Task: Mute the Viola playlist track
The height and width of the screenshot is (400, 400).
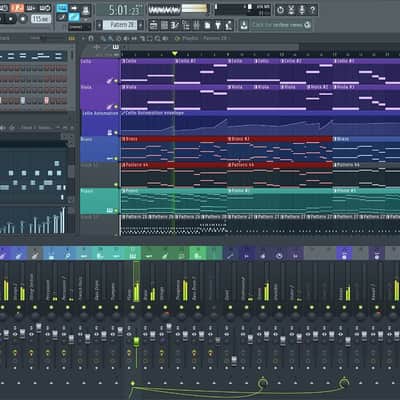Action: [x=116, y=107]
